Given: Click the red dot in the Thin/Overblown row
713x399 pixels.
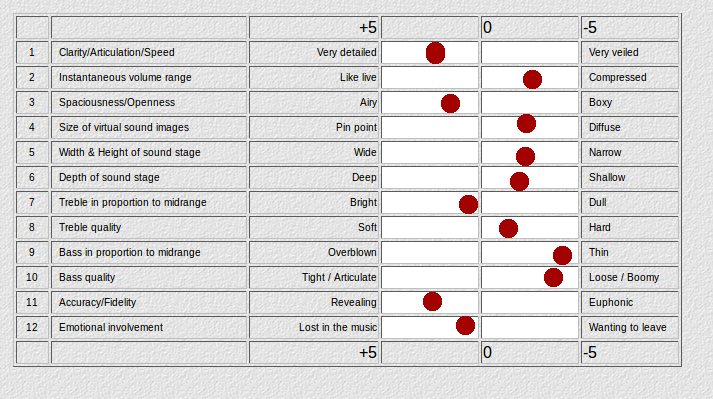Looking at the screenshot, I should pyautogui.click(x=562, y=255).
